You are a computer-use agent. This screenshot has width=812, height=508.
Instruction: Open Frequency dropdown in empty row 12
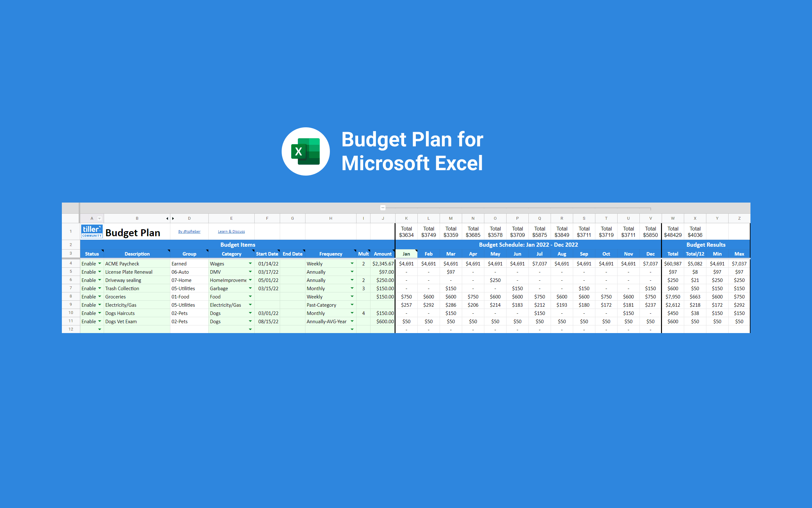(352, 329)
